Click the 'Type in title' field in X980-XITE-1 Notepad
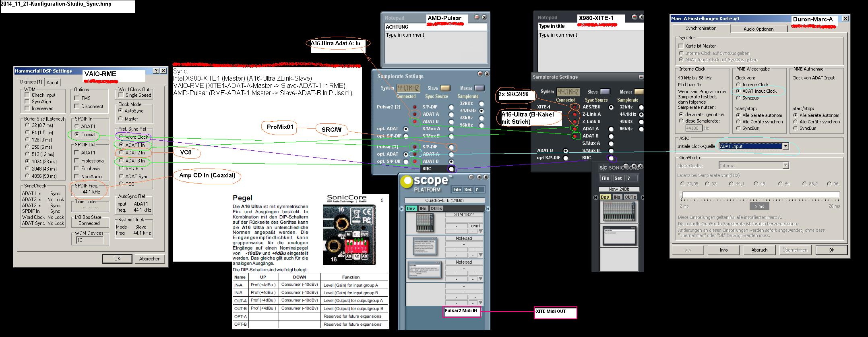Screen dimensions: 868x337 [590, 26]
